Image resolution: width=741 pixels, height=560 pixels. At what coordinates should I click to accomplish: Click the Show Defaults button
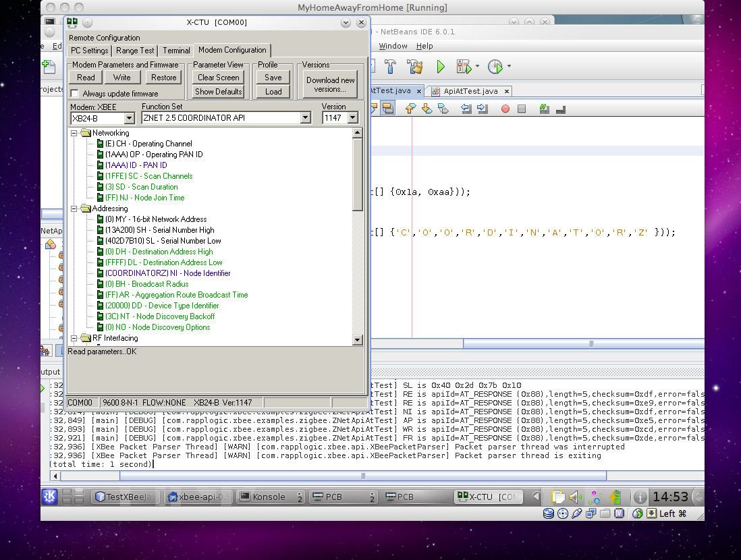pyautogui.click(x=219, y=92)
